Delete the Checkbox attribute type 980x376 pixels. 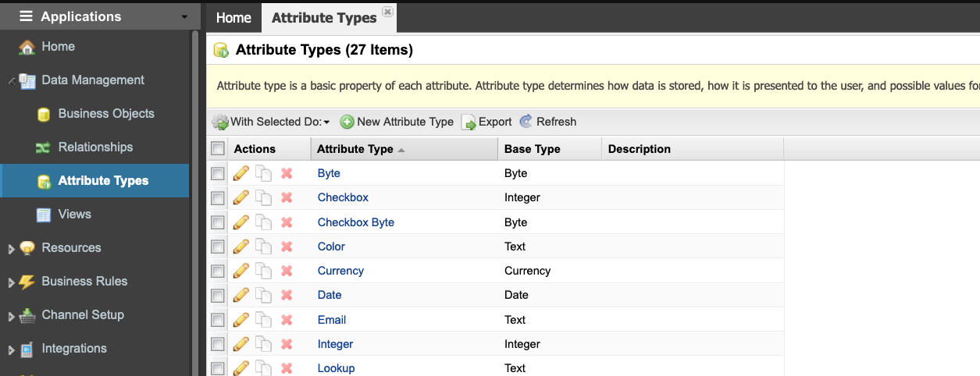[x=287, y=197]
